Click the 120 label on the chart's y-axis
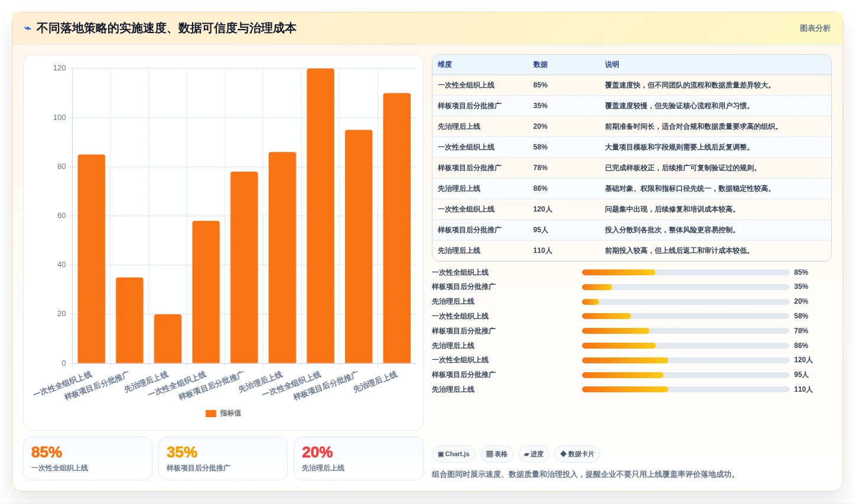855x504 pixels. (x=60, y=68)
